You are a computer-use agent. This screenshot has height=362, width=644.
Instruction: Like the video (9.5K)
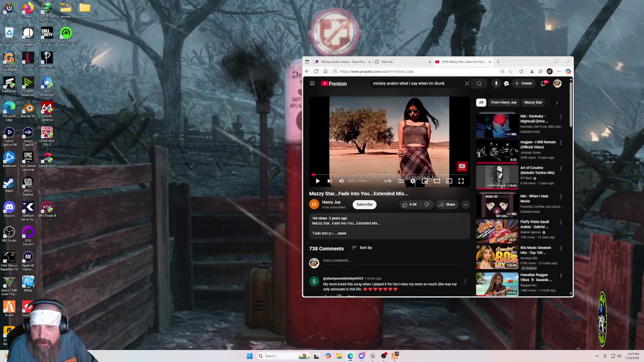pyautogui.click(x=410, y=205)
